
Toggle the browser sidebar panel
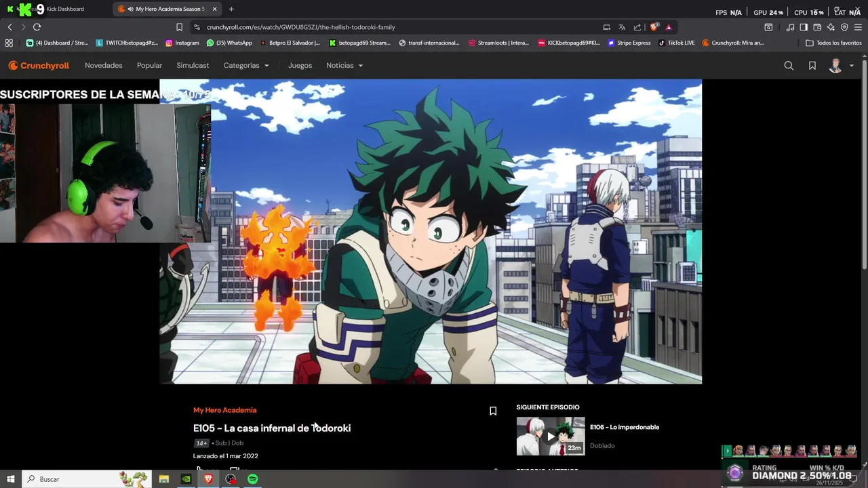[804, 27]
